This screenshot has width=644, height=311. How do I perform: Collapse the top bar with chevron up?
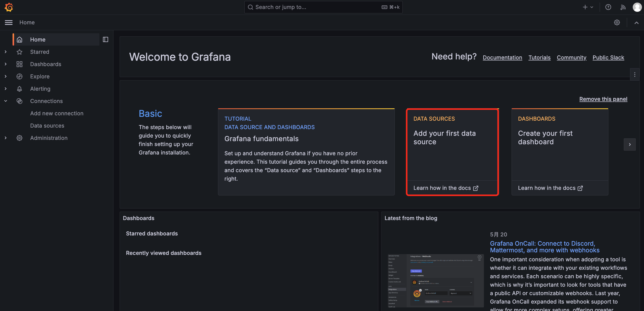click(x=636, y=23)
